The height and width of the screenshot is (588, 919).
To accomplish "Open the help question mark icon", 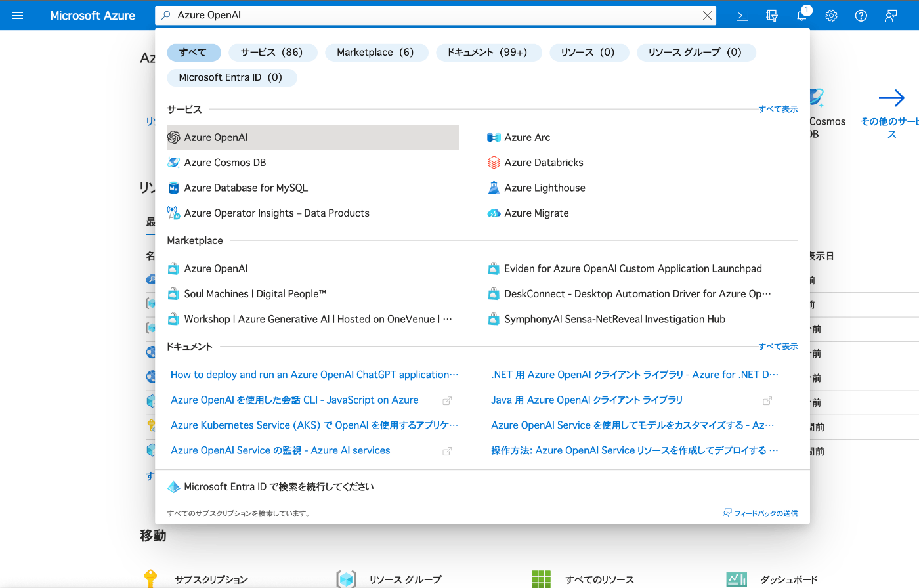I will tap(861, 16).
